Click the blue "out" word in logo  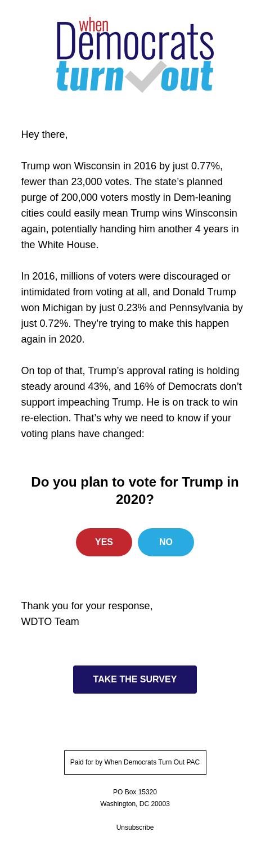pos(187,76)
